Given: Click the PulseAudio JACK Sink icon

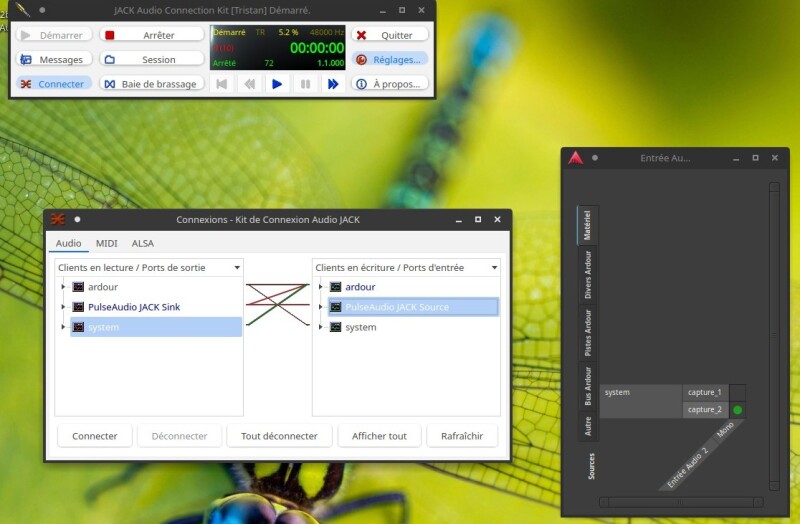Looking at the screenshot, I should [x=78, y=307].
